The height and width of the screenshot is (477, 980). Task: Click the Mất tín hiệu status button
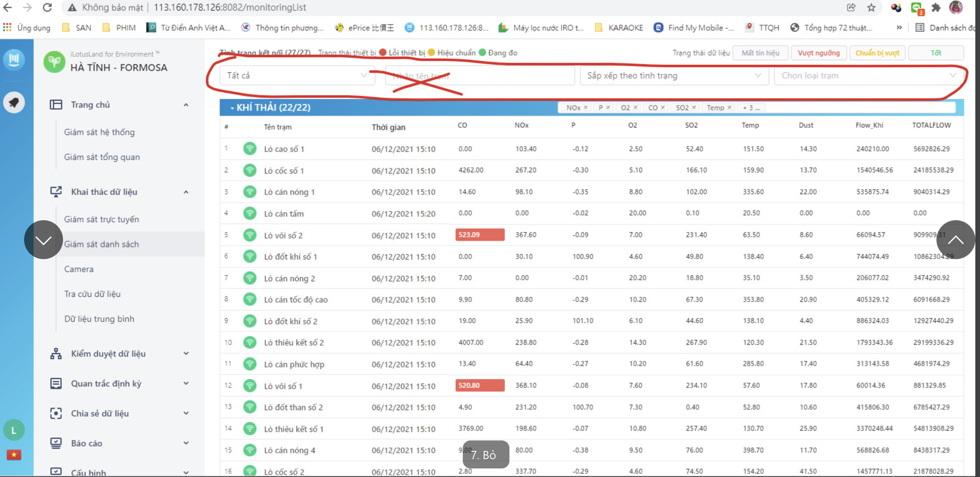point(760,53)
